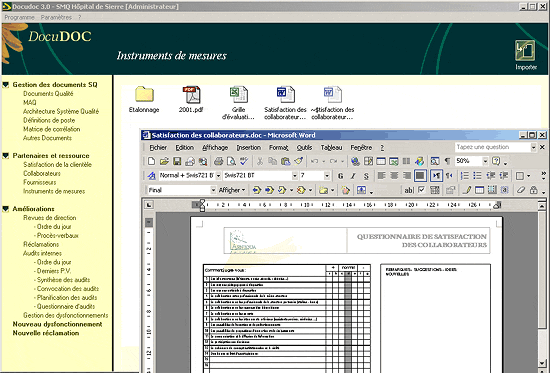Click the eraser icon on forms toolbar
This screenshot has height=373, width=550.
coord(521,190)
